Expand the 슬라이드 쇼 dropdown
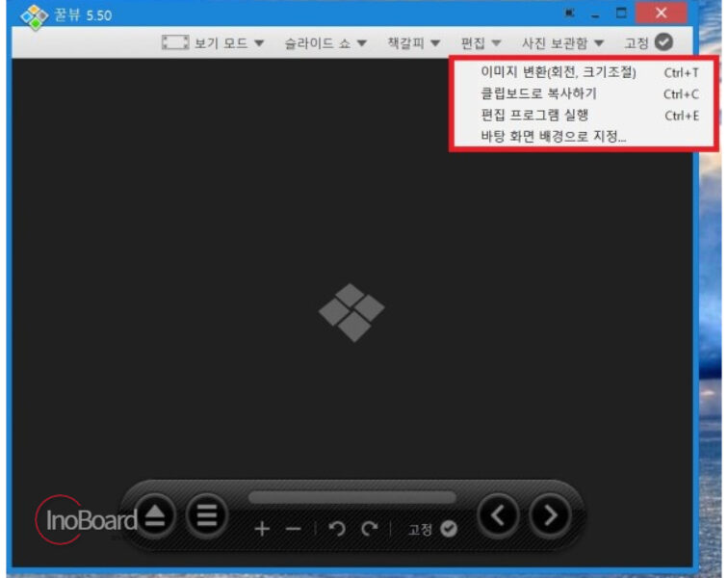The height and width of the screenshot is (578, 728). tap(325, 43)
